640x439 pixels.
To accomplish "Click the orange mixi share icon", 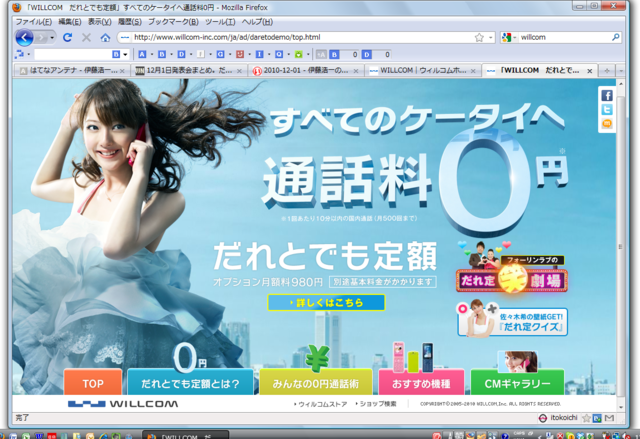I will [x=607, y=123].
